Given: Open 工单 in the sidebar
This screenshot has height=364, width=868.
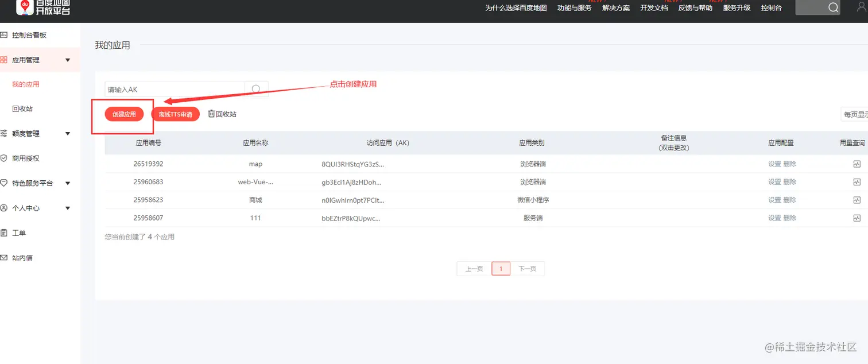Looking at the screenshot, I should (x=19, y=233).
